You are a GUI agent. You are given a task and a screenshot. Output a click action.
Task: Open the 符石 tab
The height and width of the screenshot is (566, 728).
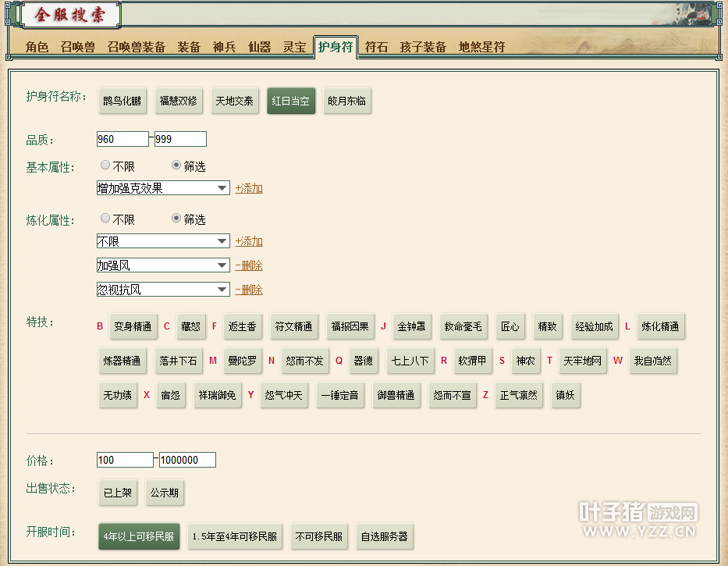[x=376, y=47]
